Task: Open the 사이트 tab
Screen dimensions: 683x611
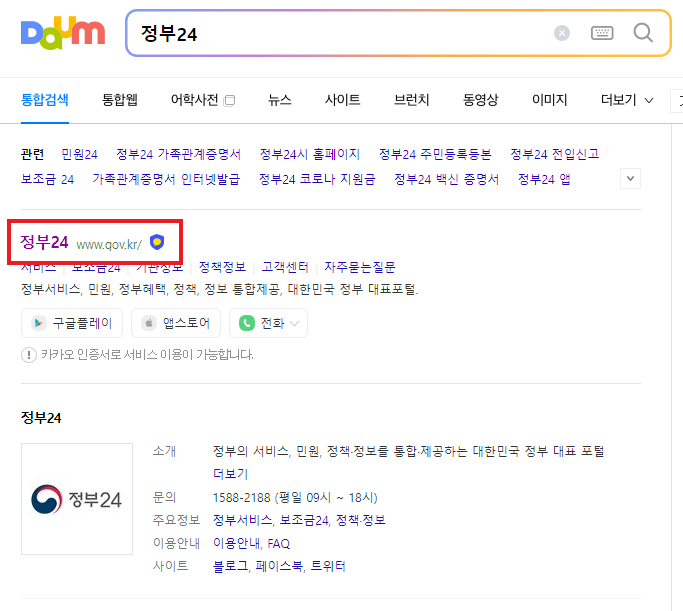Action: pos(342,100)
